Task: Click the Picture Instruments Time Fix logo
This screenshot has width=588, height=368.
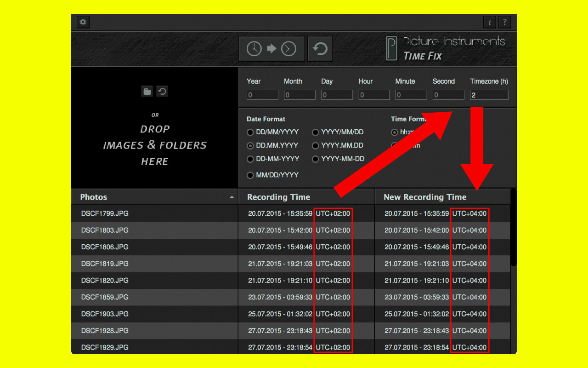Action: point(446,48)
